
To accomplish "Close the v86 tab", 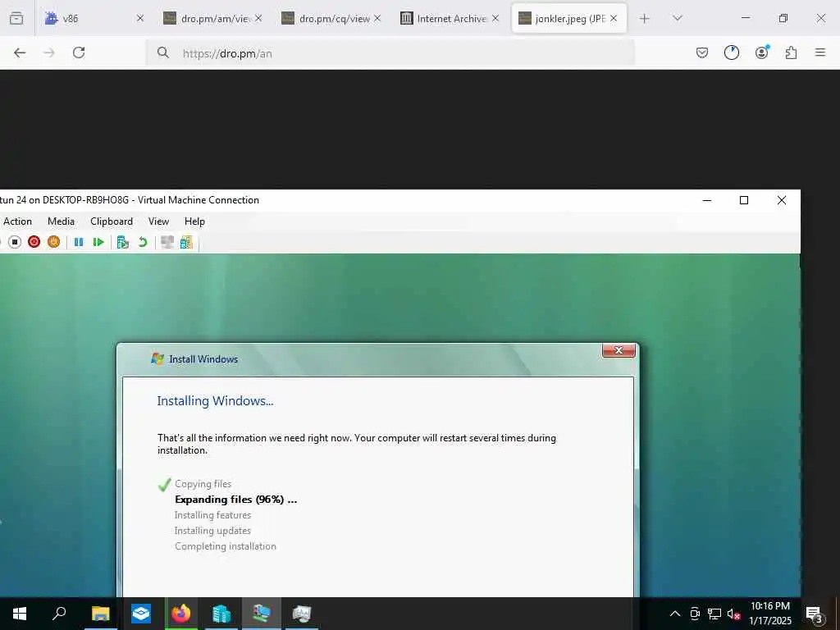I will 139,18.
